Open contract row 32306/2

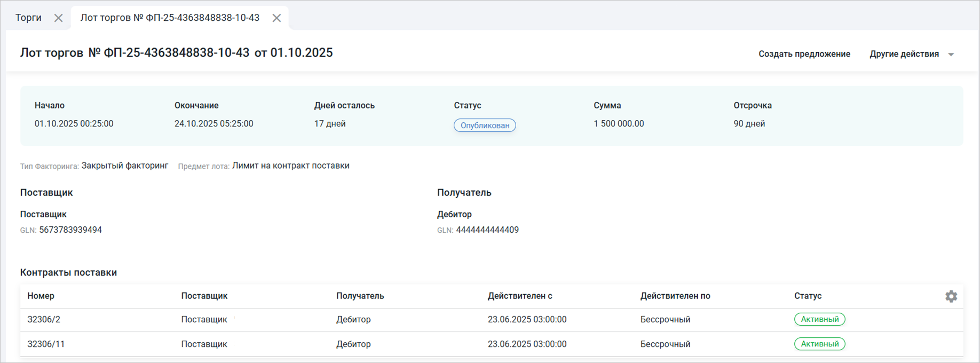[44, 319]
